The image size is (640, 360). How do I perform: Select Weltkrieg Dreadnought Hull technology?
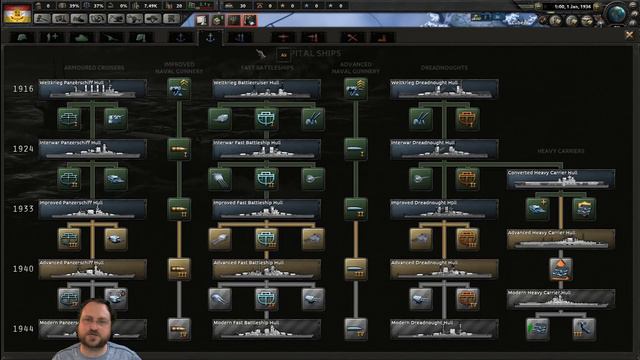444,89
